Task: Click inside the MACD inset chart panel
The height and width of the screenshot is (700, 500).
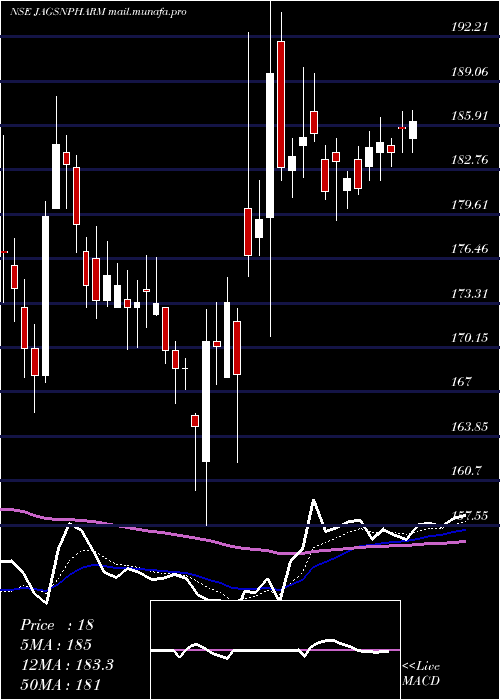Action: (x=275, y=650)
